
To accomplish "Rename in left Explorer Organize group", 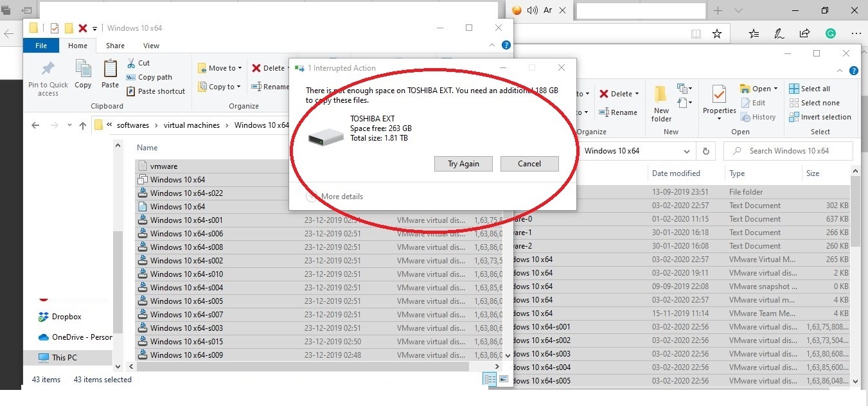I will tap(270, 87).
